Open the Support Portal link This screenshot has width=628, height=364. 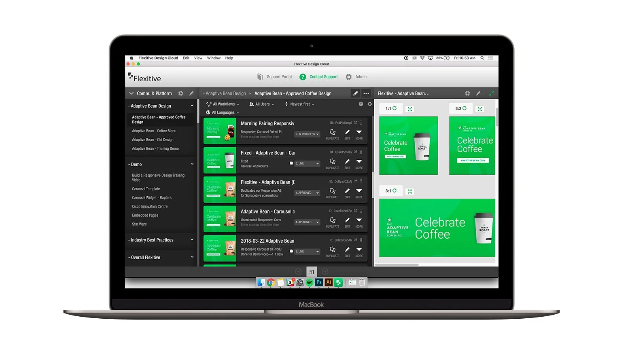pyautogui.click(x=274, y=77)
